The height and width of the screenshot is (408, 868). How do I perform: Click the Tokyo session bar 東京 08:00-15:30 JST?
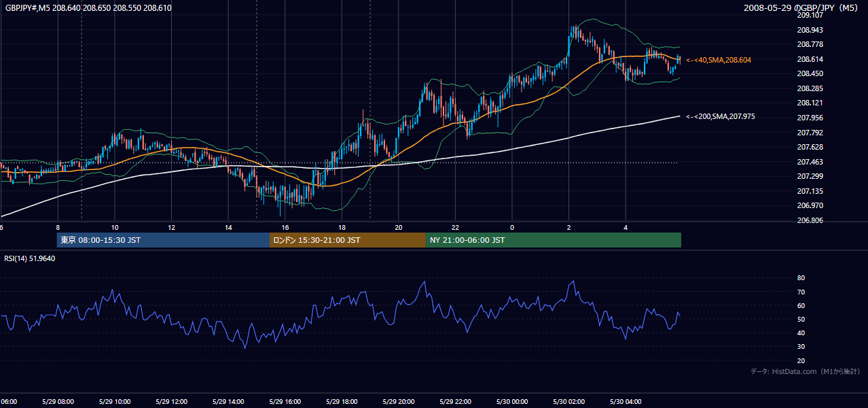click(x=163, y=240)
